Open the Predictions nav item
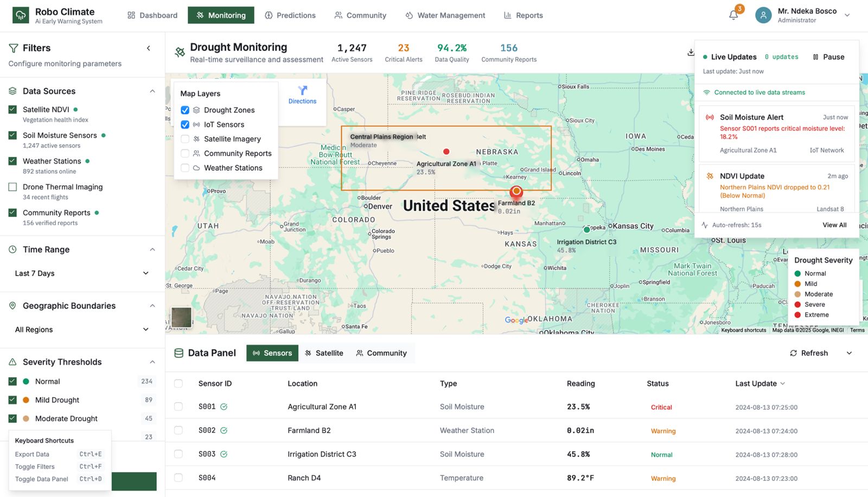Screen dimensions: 868x497 pos(290,15)
